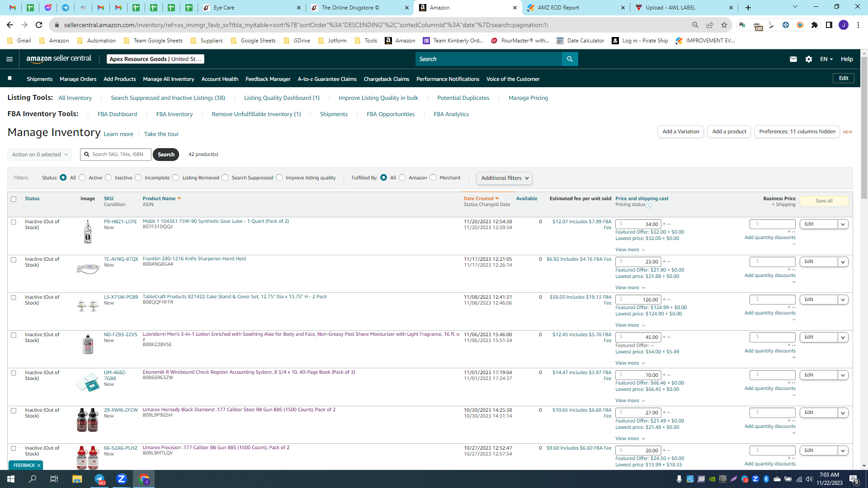Open Account Health in the nav bar
Viewport: 868px width, 488px height.
[x=220, y=79]
